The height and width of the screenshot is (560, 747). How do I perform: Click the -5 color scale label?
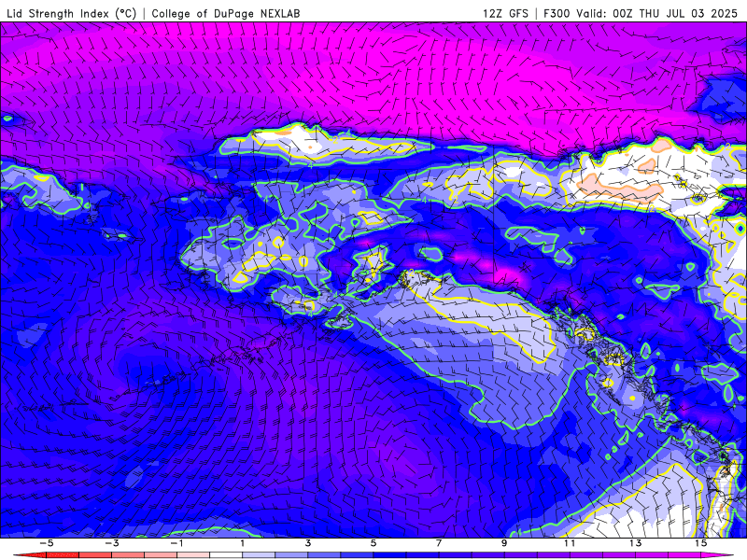[x=46, y=543]
